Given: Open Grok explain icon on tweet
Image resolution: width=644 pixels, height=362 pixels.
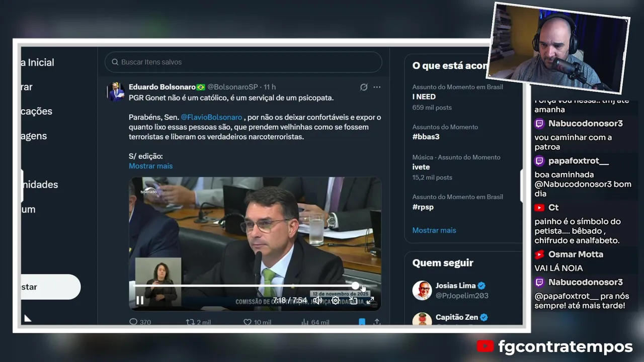Looking at the screenshot, I should point(364,87).
